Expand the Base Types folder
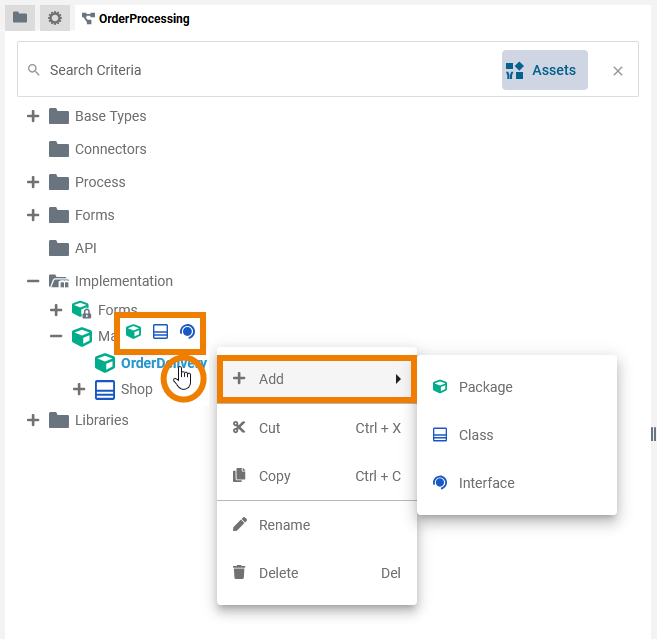 click(x=33, y=116)
